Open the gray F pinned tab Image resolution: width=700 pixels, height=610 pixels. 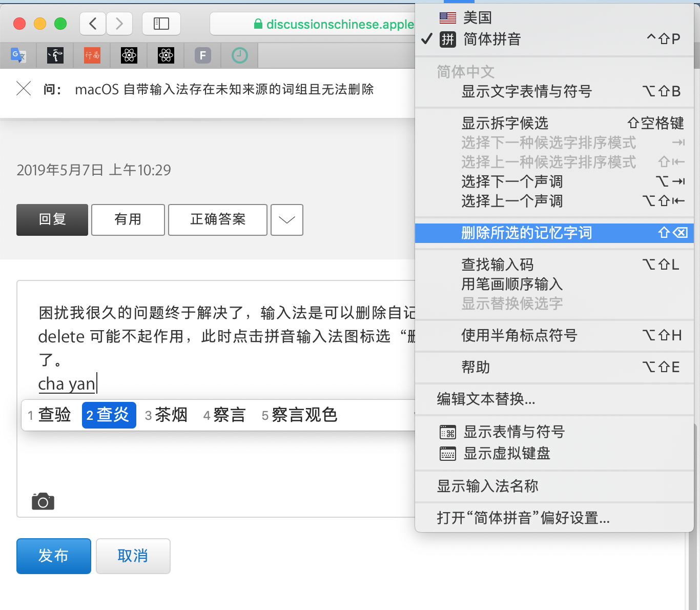coord(203,55)
